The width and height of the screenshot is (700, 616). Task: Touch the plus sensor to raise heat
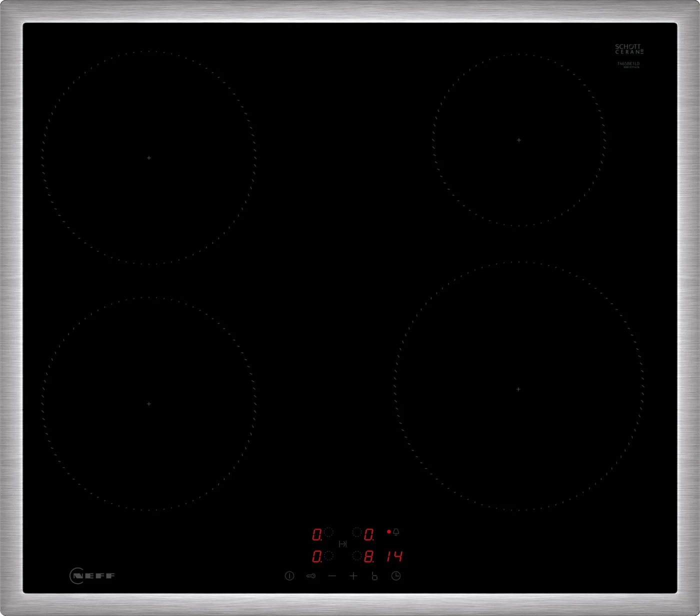tap(353, 576)
